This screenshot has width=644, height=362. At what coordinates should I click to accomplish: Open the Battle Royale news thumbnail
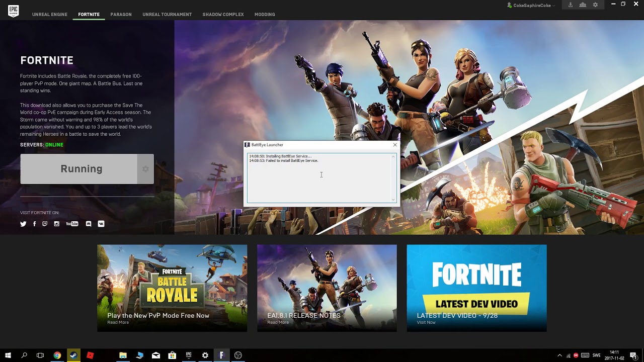point(172,288)
